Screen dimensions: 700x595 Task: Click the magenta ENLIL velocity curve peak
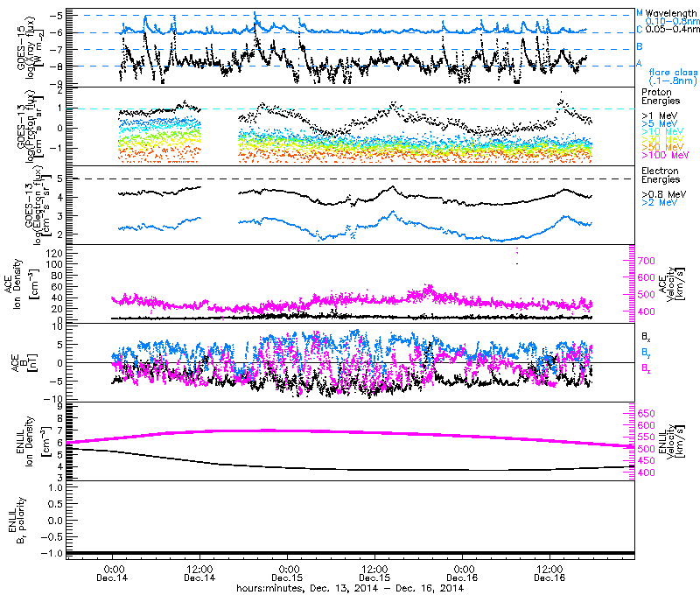tap(268, 430)
